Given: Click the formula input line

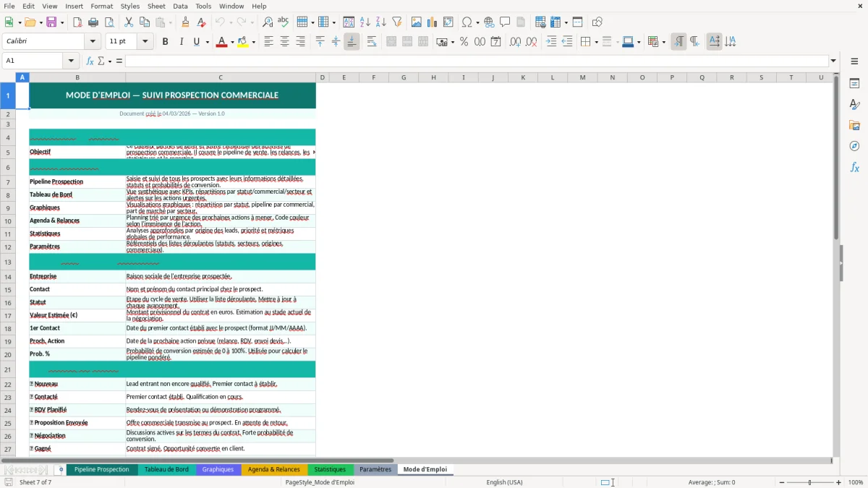Looking at the screenshot, I should 477,61.
